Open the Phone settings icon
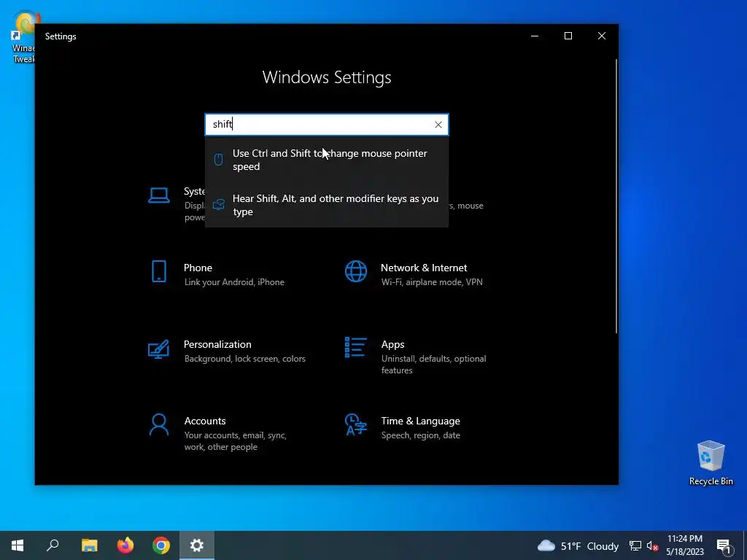The height and width of the screenshot is (560, 747). (158, 271)
